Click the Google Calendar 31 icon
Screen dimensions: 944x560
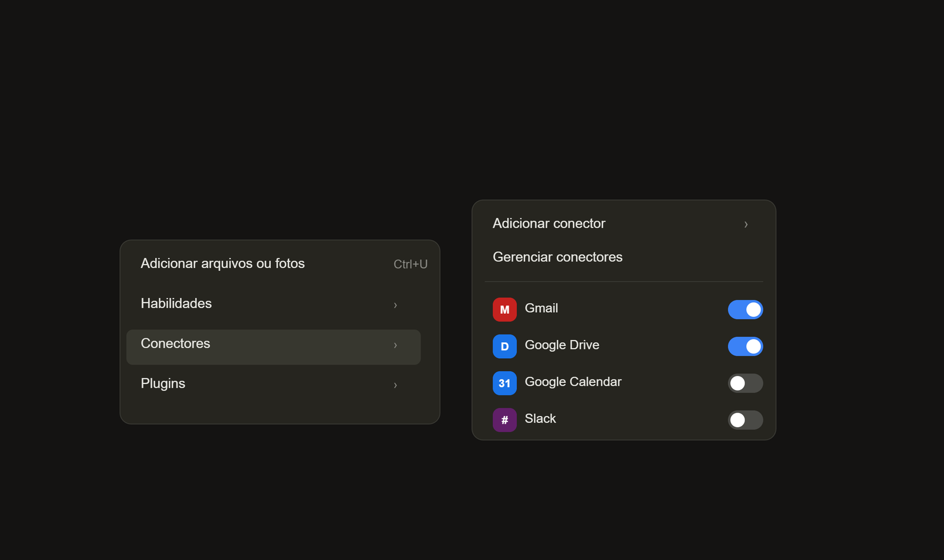pos(504,383)
